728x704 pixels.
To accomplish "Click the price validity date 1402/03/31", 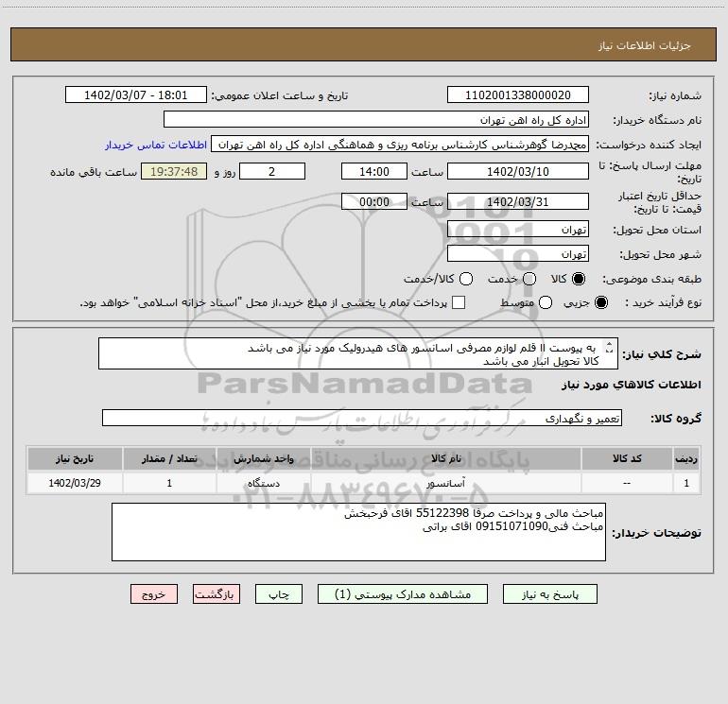I will pyautogui.click(x=518, y=201).
